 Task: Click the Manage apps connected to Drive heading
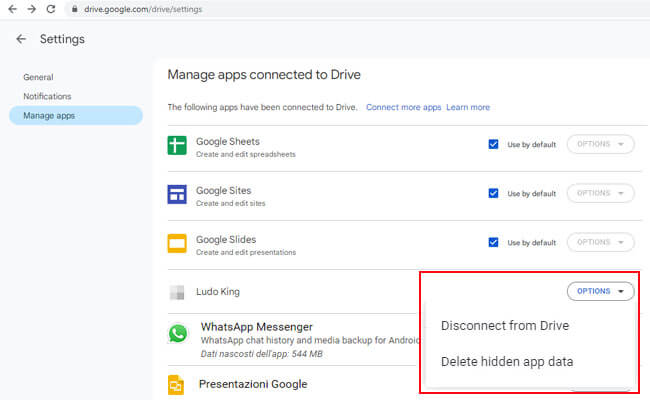click(x=264, y=75)
